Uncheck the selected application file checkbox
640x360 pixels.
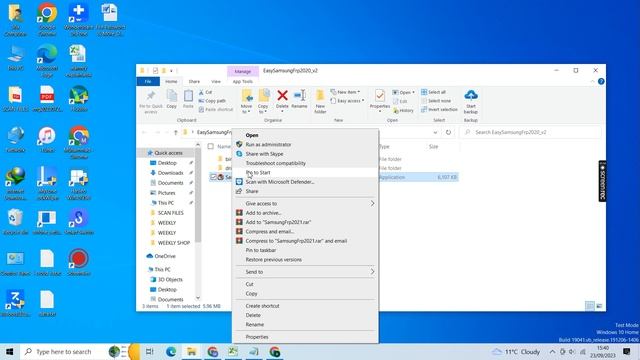pos(213,177)
